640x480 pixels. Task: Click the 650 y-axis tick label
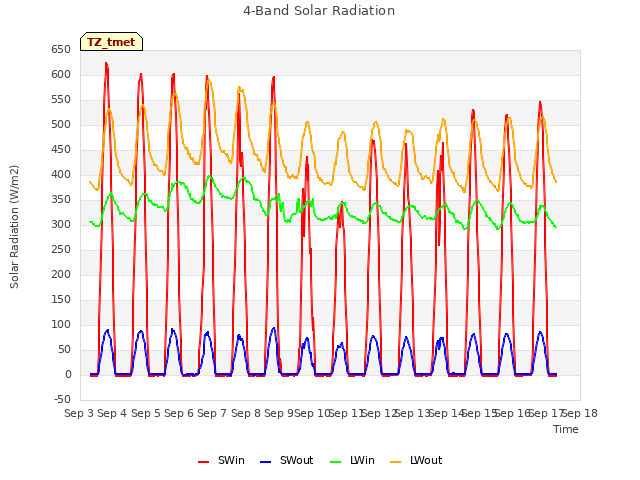tap(61, 50)
